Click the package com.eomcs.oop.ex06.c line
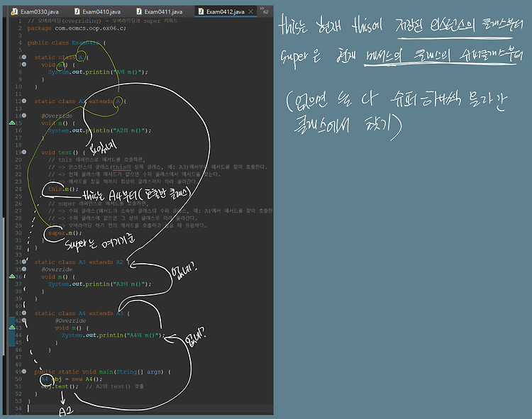Screen dimensions: 532x419 click(x=77, y=28)
